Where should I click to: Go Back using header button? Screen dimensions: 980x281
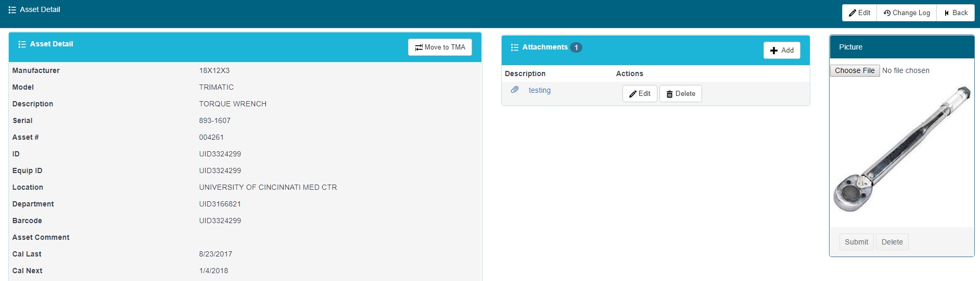pyautogui.click(x=956, y=13)
